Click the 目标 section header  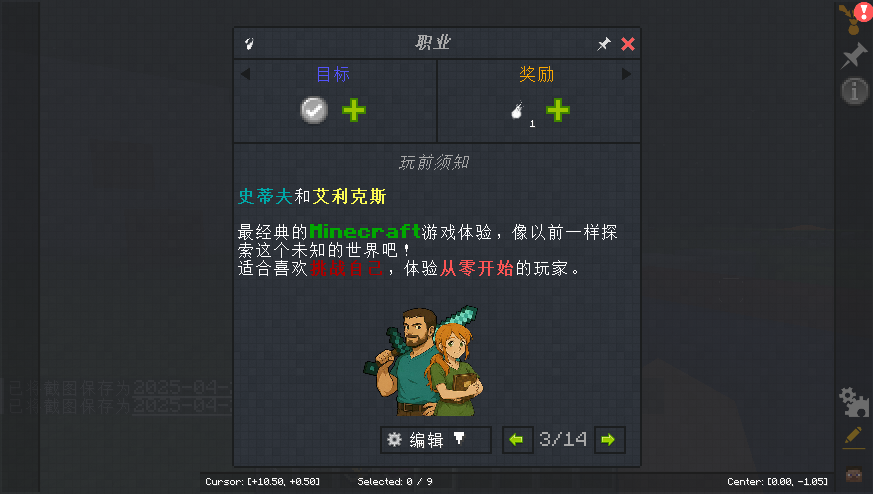[333, 74]
